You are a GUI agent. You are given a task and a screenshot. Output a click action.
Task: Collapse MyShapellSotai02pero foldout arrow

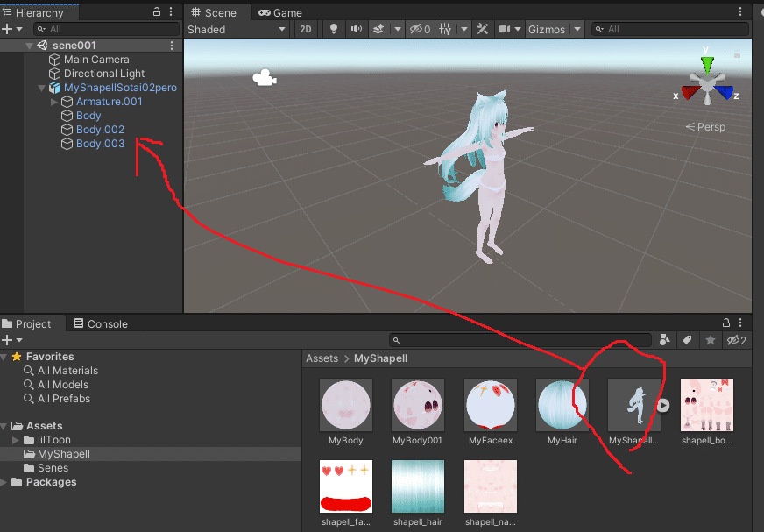coord(41,88)
